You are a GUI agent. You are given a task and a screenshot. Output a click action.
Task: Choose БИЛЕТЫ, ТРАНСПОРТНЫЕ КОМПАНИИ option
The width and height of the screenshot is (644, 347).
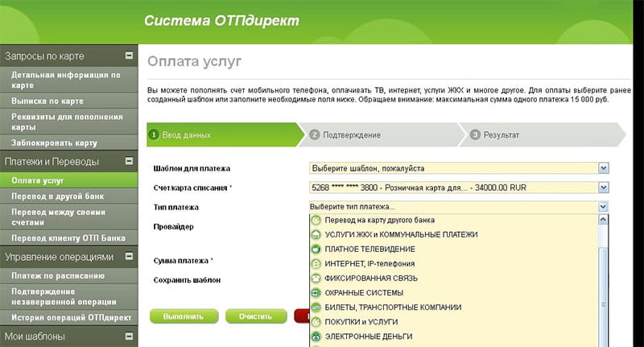point(454,308)
